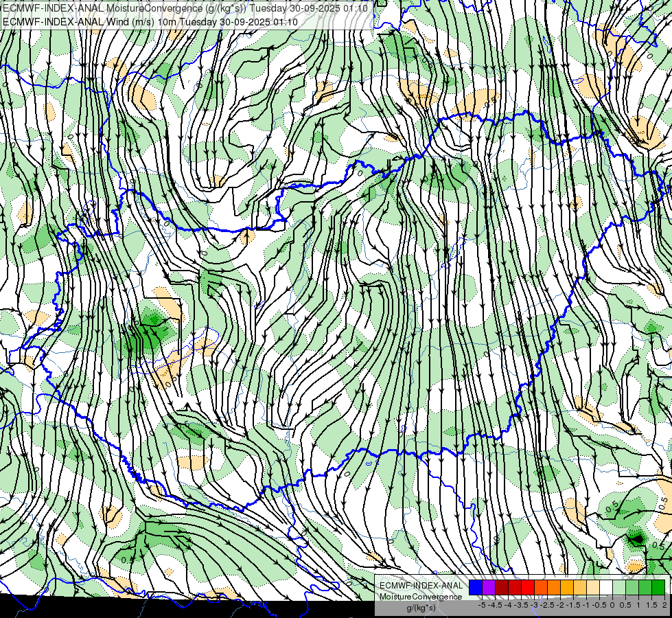
Task: Click the lightest green legend swatch
Action: tap(619, 587)
